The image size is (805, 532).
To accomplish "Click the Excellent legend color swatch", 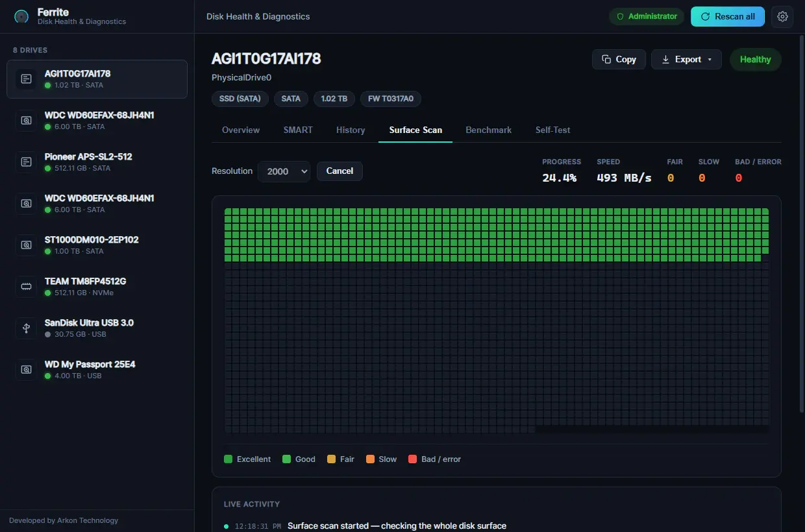I will tap(229, 459).
